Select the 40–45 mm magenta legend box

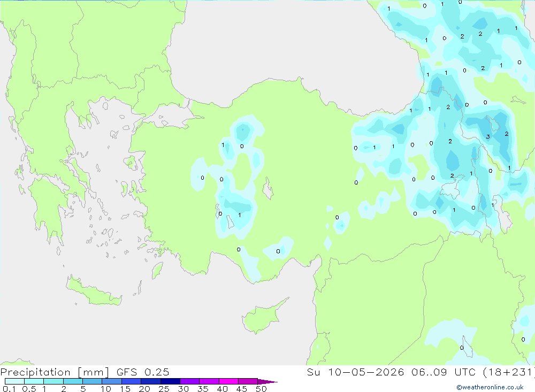point(228,381)
